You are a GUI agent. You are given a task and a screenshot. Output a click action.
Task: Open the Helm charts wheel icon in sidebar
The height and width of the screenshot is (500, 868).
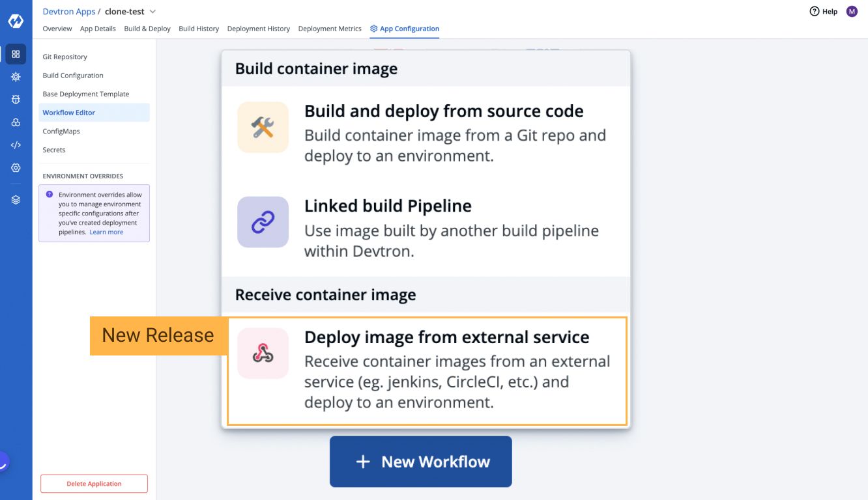[x=16, y=77]
